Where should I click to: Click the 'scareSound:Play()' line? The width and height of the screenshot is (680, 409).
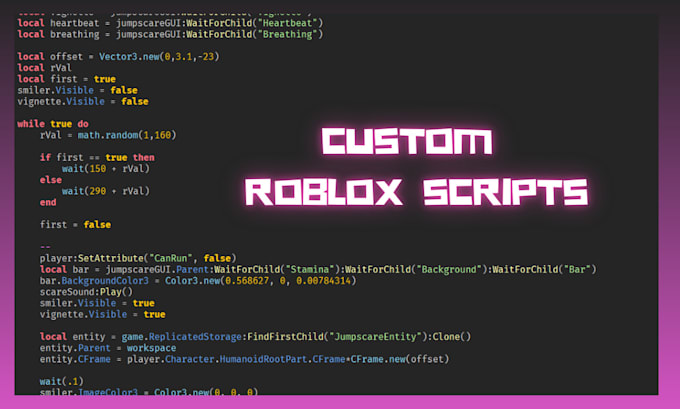86,292
